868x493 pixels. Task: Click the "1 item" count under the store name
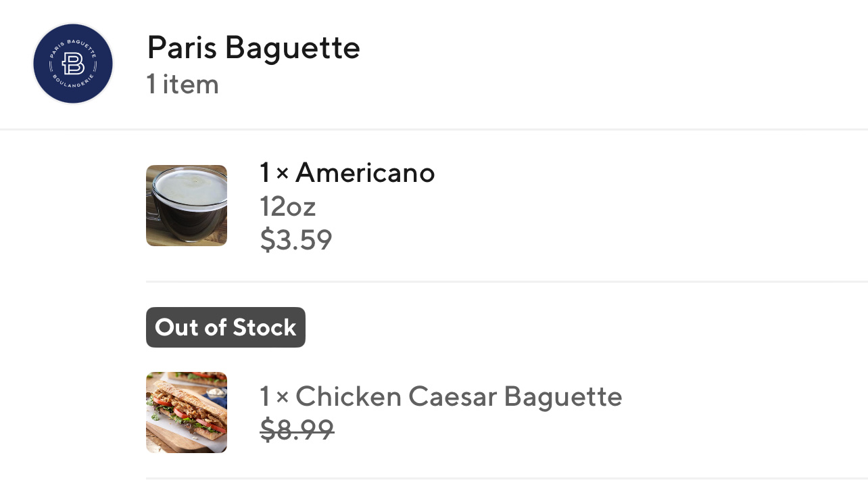tap(183, 85)
